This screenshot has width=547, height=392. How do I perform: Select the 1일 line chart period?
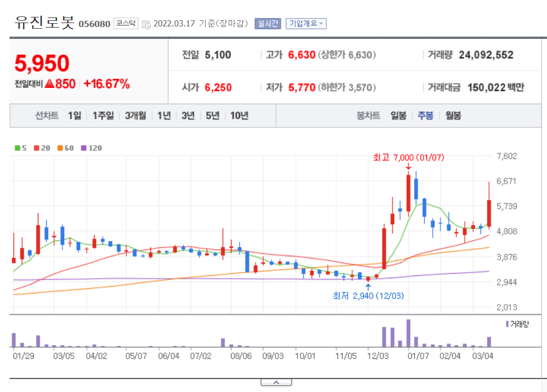click(x=74, y=115)
